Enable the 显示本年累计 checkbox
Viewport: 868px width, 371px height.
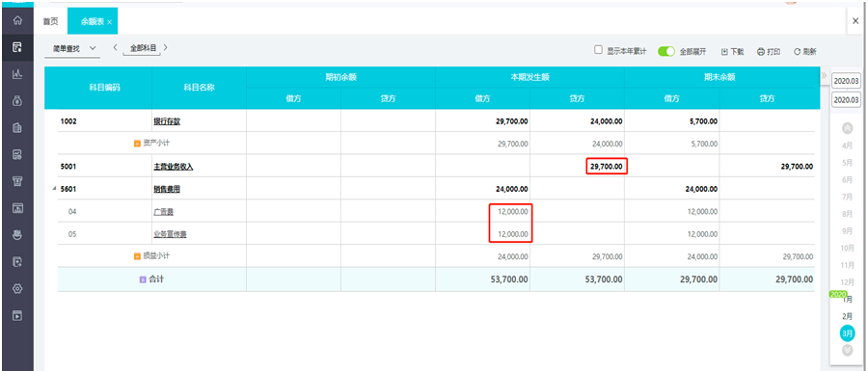(598, 50)
